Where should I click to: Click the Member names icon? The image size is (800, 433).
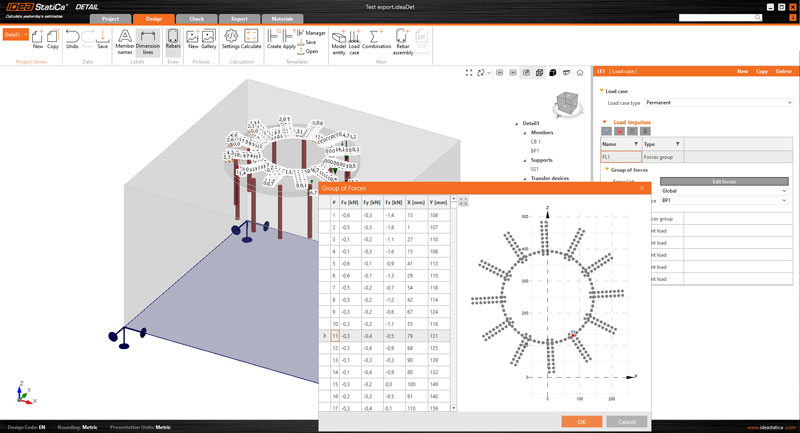[x=125, y=38]
